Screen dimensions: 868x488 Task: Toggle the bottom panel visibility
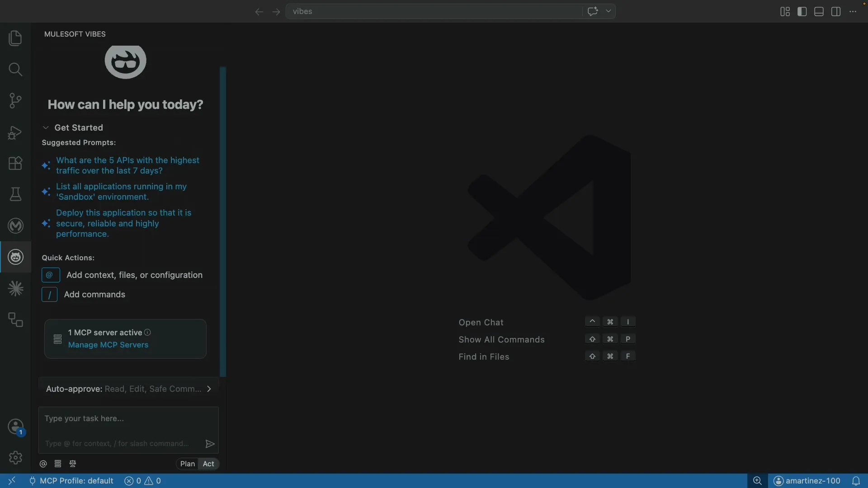pos(819,12)
